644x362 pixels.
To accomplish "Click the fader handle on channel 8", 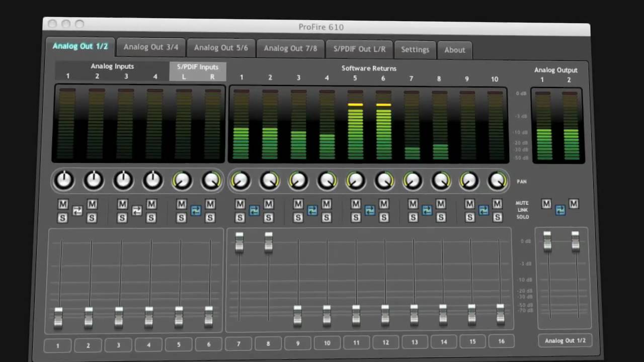I will (x=269, y=242).
